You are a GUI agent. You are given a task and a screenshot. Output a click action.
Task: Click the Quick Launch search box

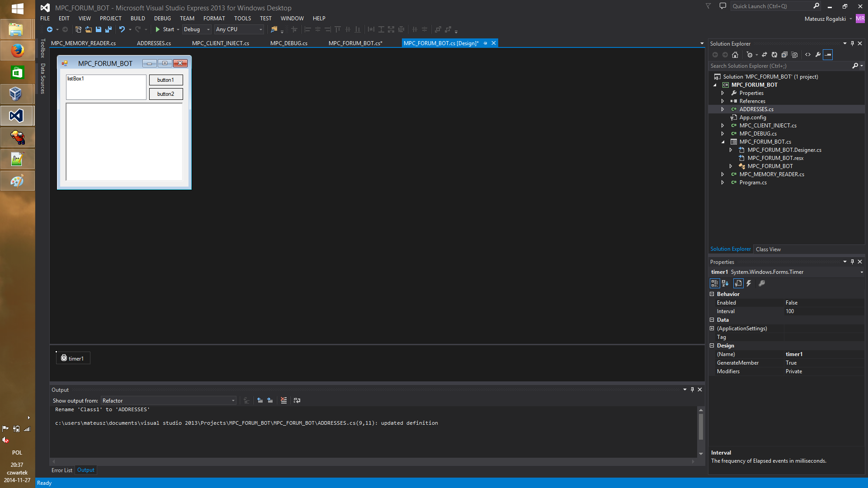[x=776, y=6]
